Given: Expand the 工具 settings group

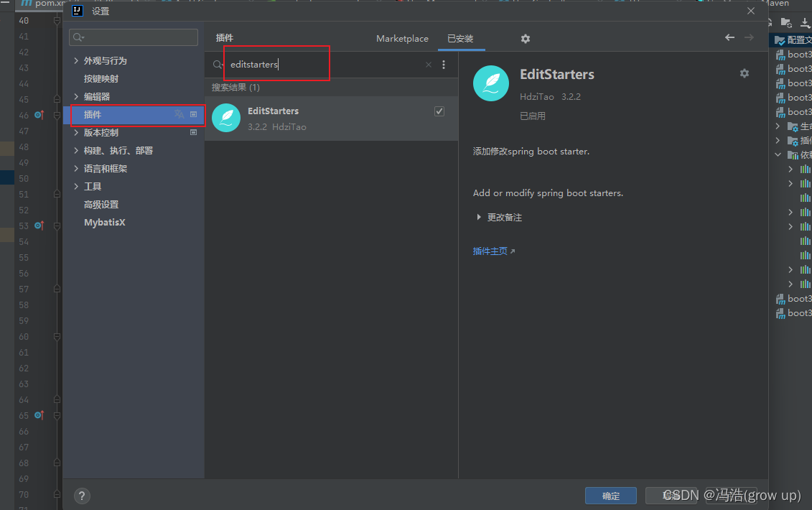Looking at the screenshot, I should click(76, 187).
